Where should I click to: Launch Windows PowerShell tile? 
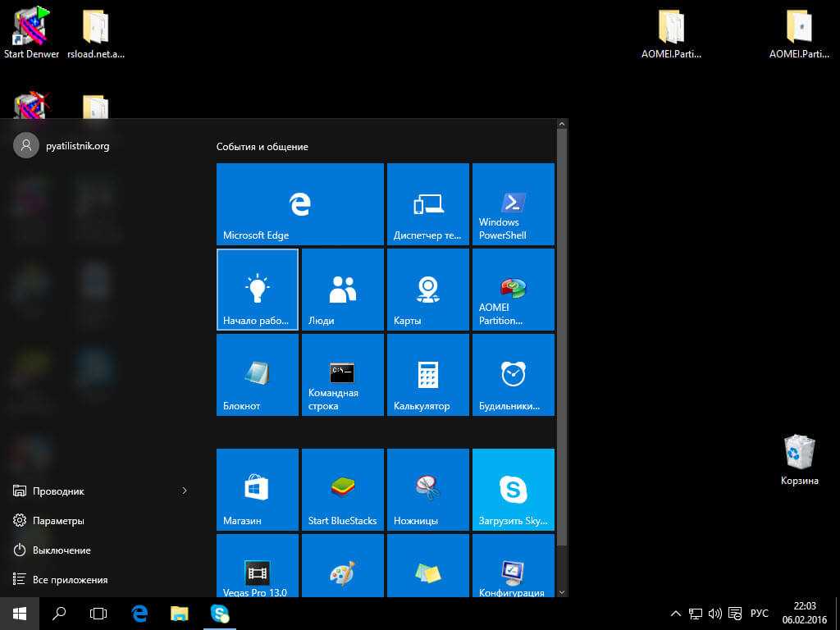(513, 204)
